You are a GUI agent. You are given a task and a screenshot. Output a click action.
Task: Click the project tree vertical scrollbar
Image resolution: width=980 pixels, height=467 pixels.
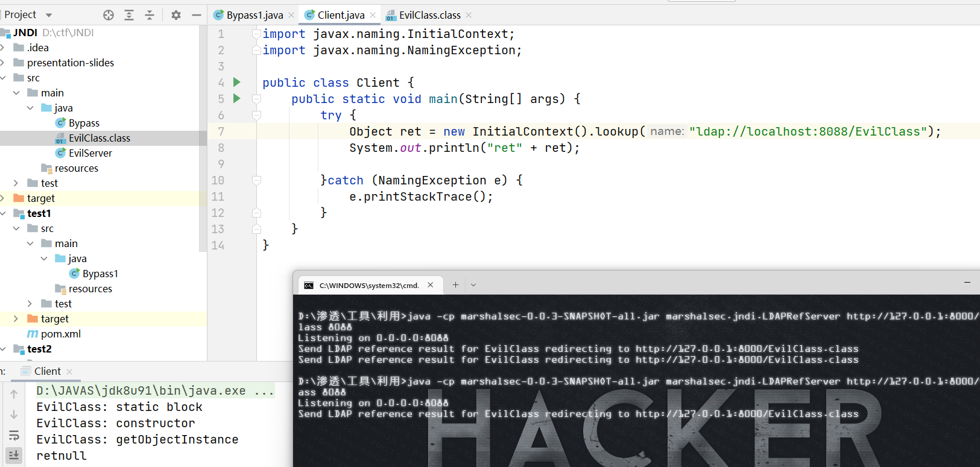(203, 139)
